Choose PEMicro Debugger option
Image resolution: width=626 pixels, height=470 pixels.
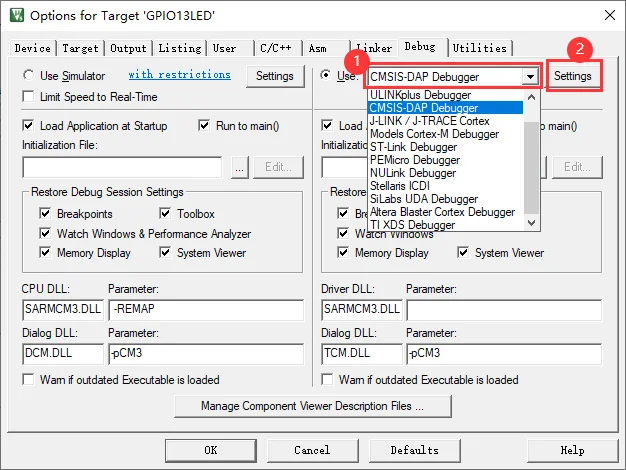[x=446, y=160]
